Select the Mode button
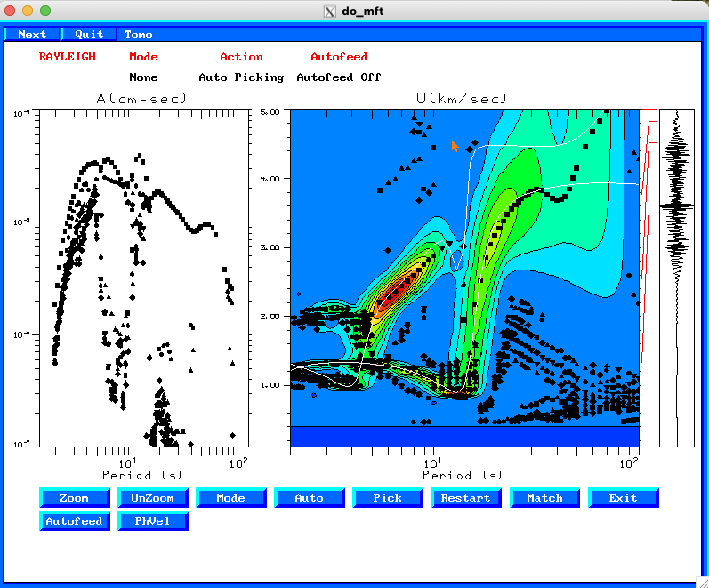 pyautogui.click(x=231, y=498)
